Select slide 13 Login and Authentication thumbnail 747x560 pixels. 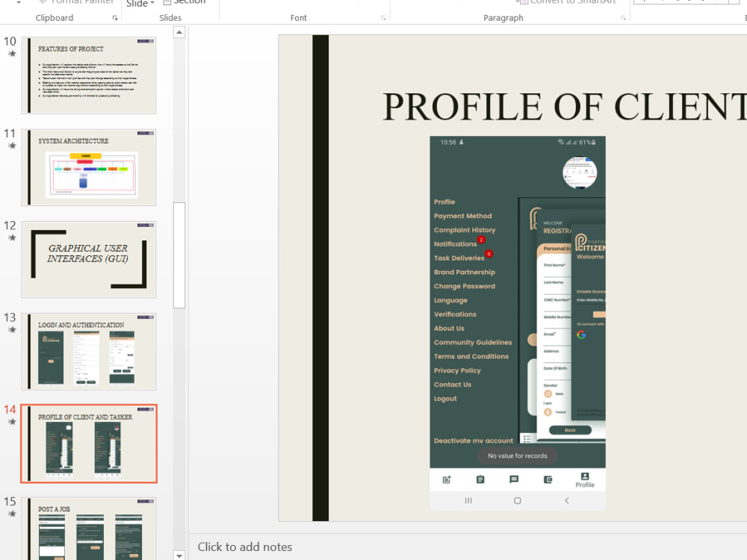[89, 352]
